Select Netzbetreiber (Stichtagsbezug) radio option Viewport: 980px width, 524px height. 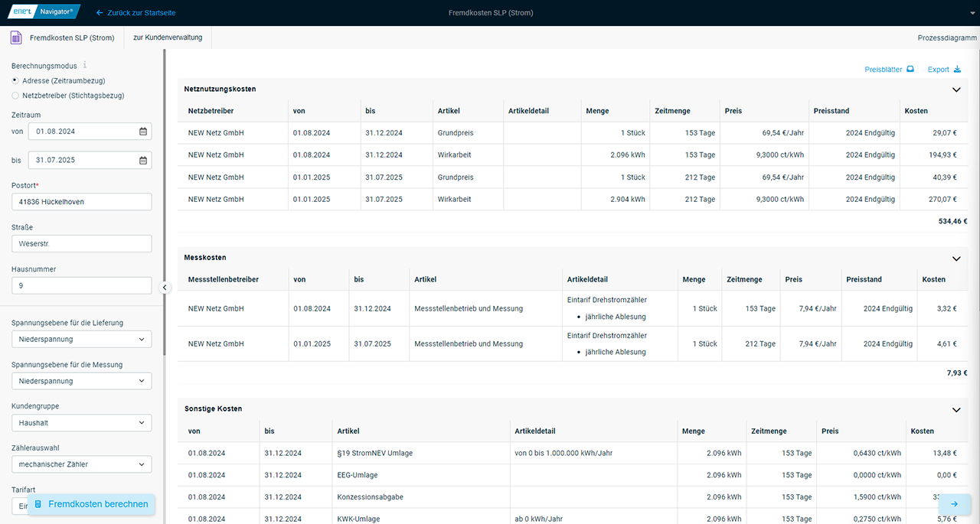(x=15, y=96)
